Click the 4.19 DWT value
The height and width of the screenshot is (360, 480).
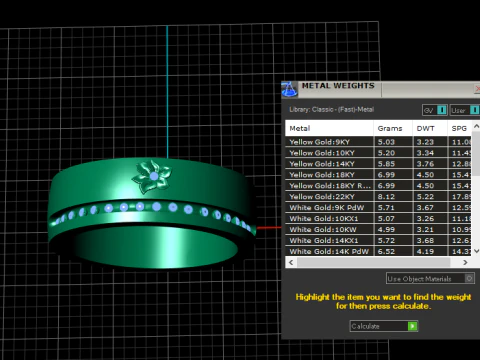tap(425, 251)
